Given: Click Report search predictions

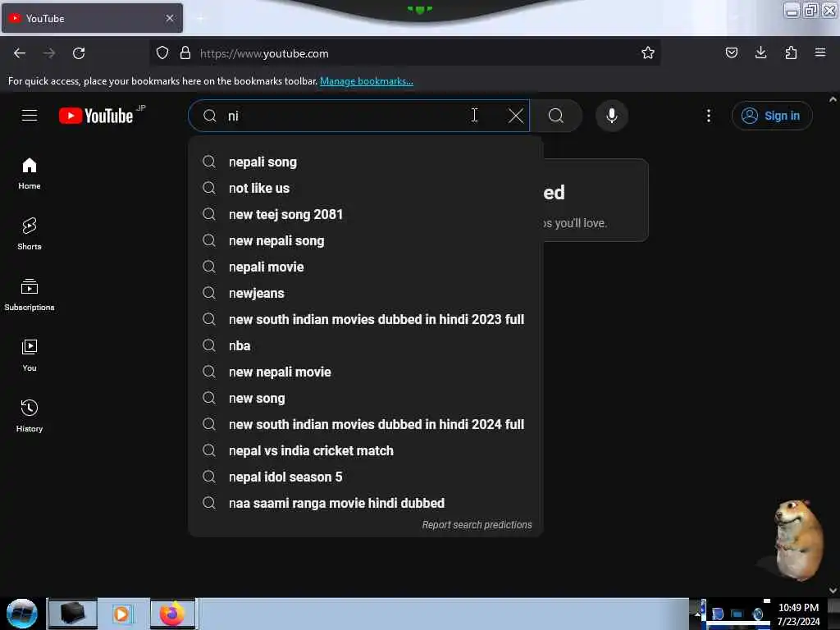Looking at the screenshot, I should pos(477,525).
